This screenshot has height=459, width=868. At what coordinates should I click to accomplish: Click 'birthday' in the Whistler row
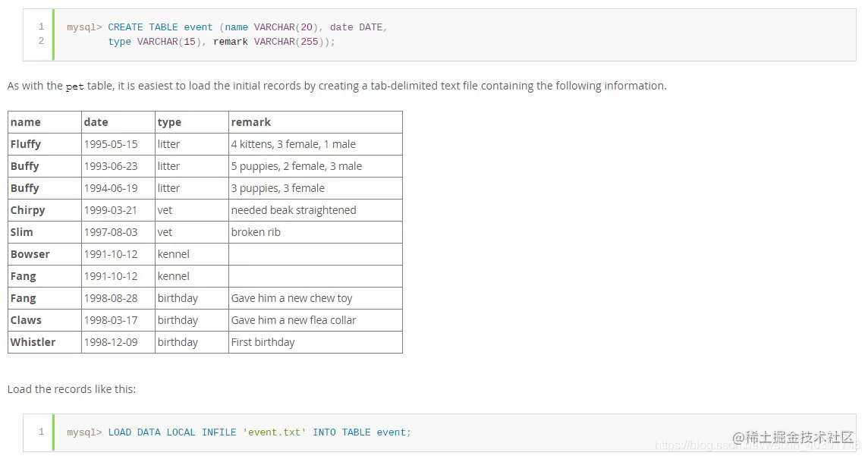tap(178, 342)
